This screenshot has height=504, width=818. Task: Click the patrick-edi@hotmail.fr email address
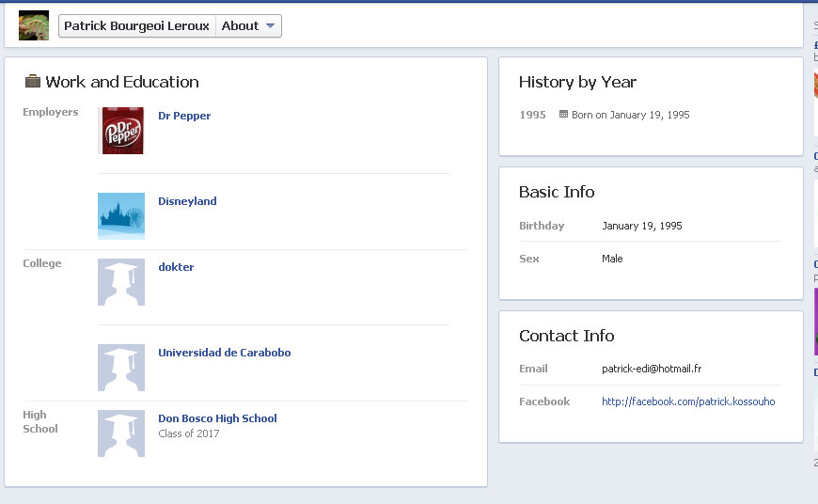tap(652, 369)
